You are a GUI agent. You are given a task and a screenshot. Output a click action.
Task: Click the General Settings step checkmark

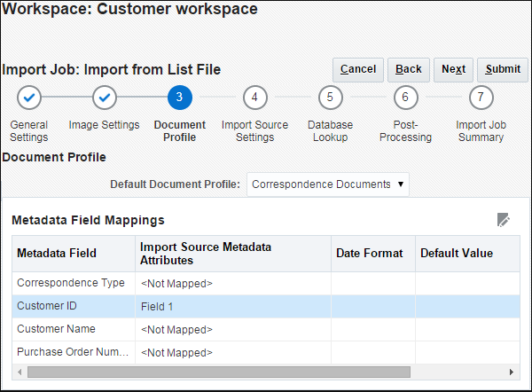[29, 97]
